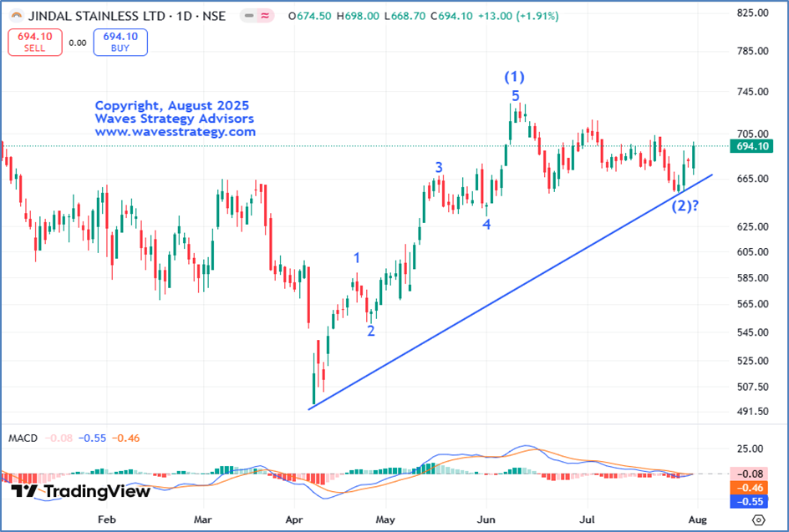Click the 0.00 spread value
This screenshot has width=789, height=532.
[x=78, y=43]
